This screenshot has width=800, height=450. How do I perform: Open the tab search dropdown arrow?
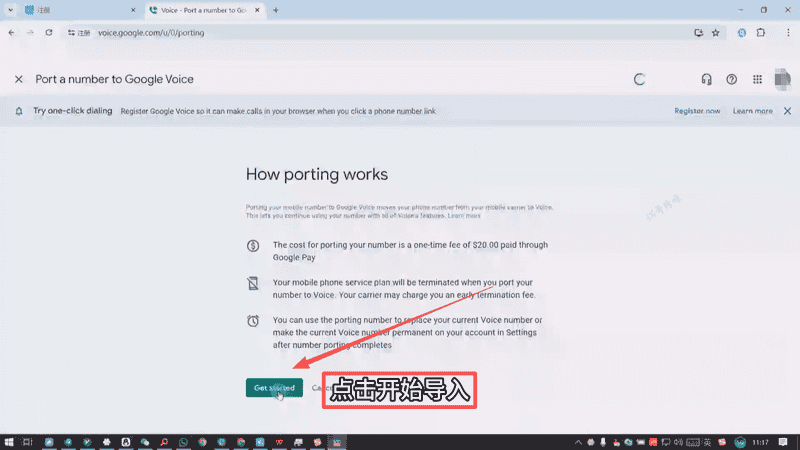coord(10,10)
